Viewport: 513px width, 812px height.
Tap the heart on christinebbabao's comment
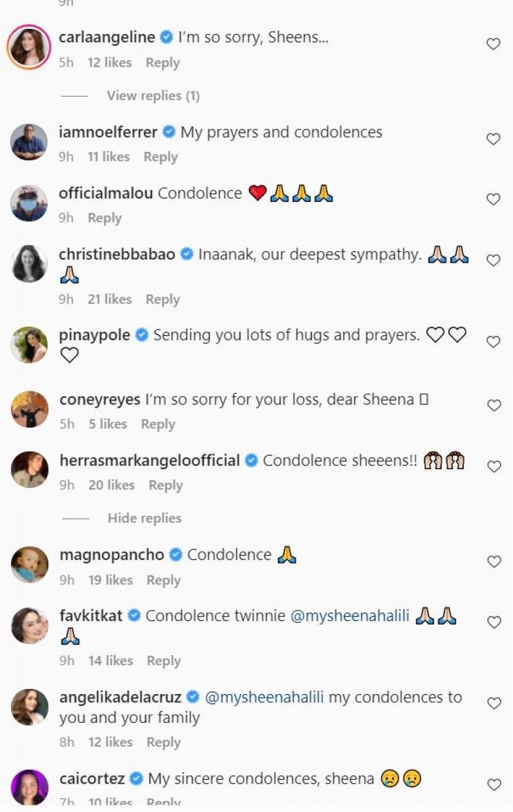coord(492,261)
